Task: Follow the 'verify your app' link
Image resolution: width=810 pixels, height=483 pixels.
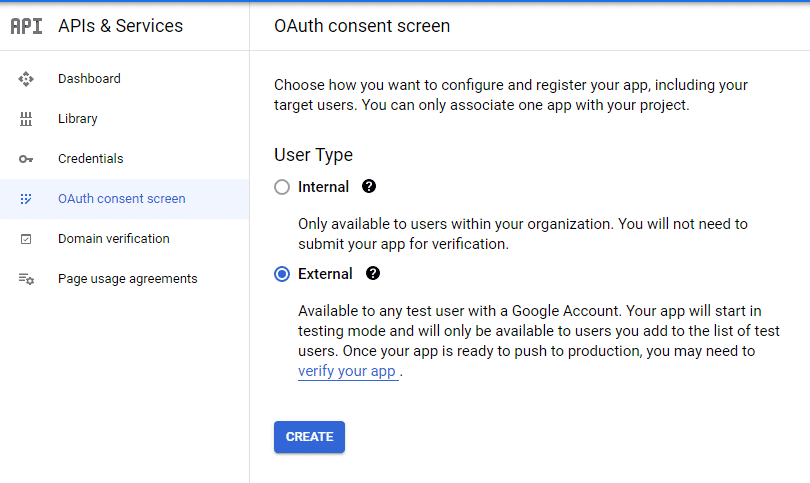Action: point(347,371)
